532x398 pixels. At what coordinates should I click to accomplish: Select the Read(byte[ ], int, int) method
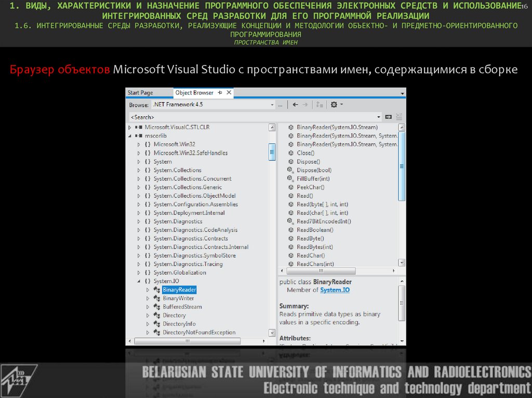[322, 204]
